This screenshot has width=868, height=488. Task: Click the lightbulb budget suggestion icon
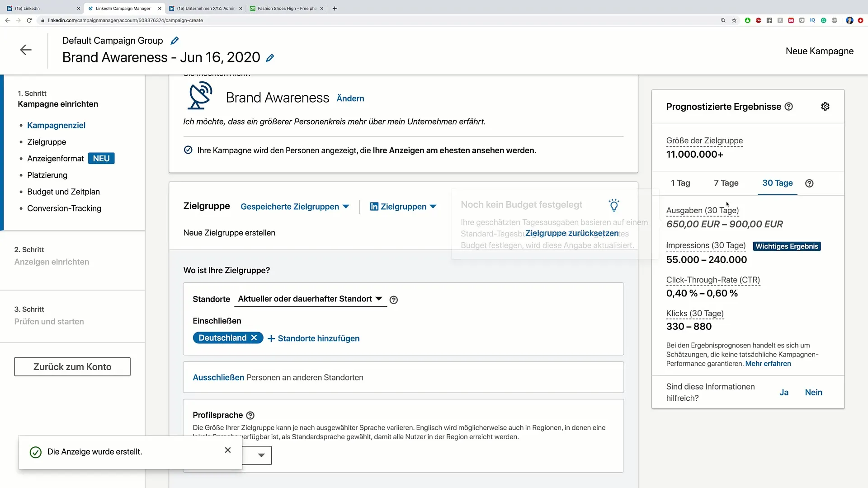614,205
